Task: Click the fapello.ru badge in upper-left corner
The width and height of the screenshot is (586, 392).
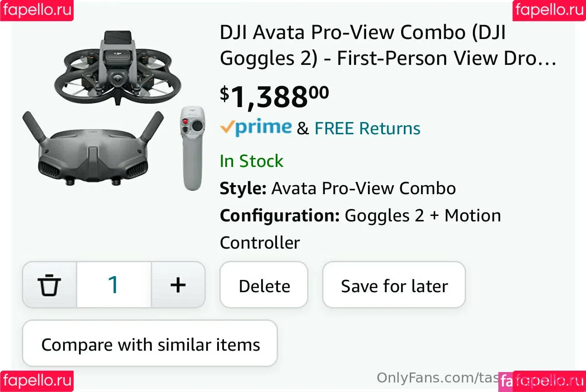Action: tap(37, 10)
